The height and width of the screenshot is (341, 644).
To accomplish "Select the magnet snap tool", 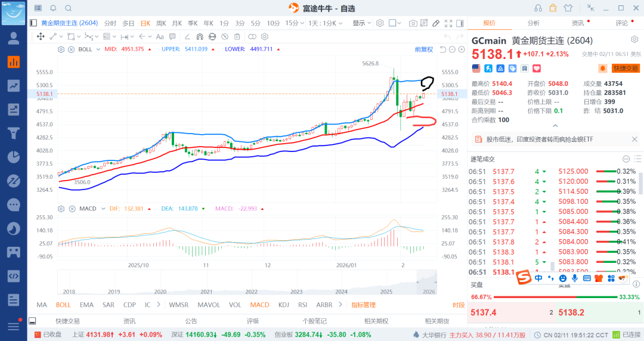I will (x=200, y=36).
